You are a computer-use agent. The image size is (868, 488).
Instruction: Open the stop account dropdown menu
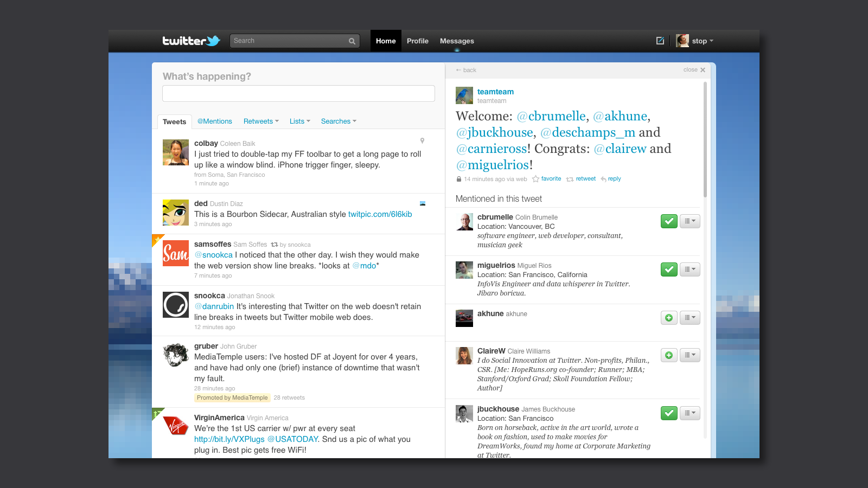(x=703, y=41)
